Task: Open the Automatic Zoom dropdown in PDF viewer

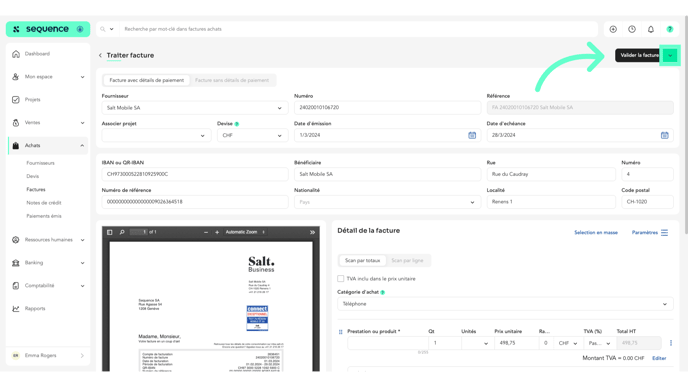Action: pos(244,232)
